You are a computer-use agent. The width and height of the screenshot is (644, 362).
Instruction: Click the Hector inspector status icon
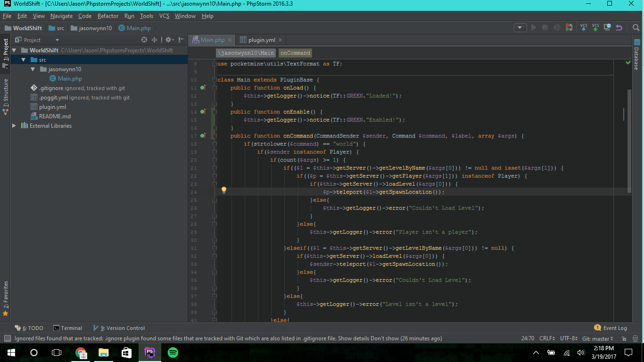pyautogui.click(x=636, y=338)
